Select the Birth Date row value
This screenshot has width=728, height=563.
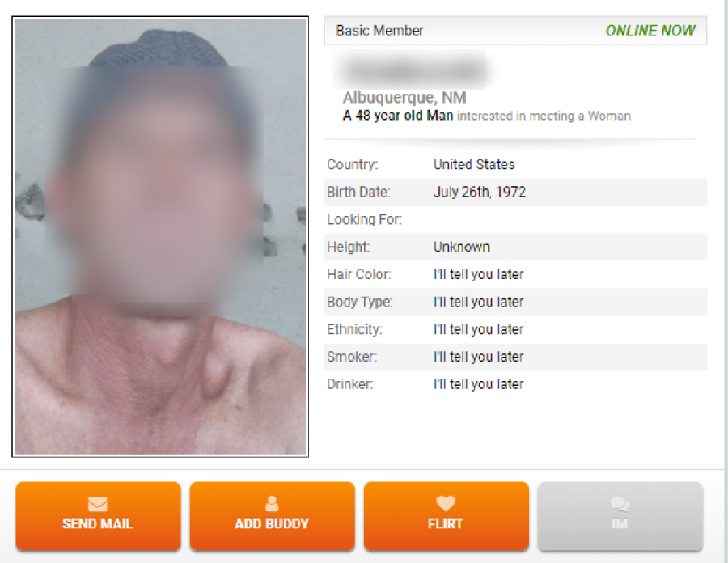coord(479,192)
